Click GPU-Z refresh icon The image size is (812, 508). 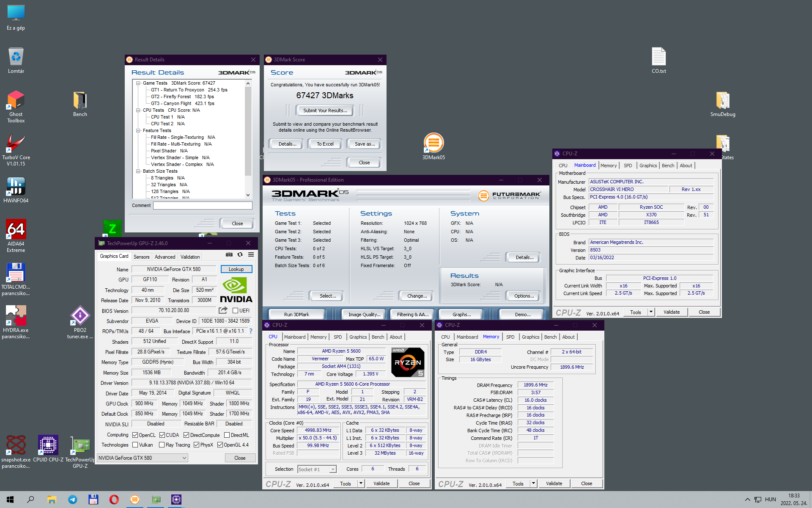coord(240,254)
